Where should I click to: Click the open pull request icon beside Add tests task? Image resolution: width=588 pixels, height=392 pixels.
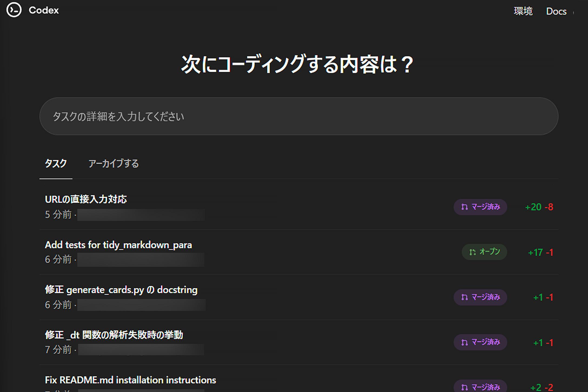pos(472,252)
